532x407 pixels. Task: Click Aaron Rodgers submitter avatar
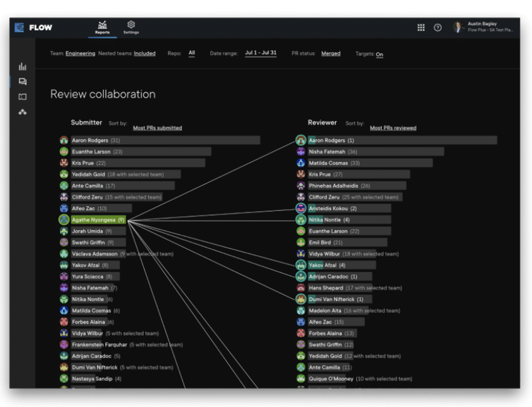pyautogui.click(x=64, y=140)
